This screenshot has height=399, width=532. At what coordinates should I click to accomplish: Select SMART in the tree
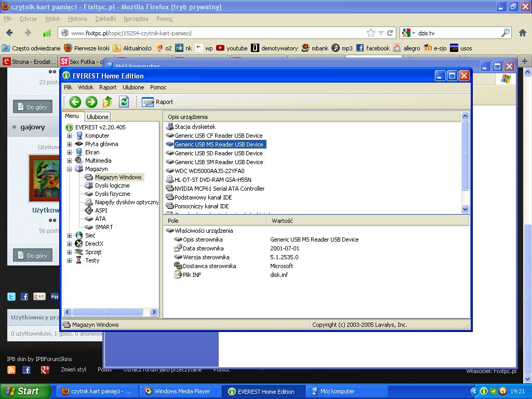point(104,227)
